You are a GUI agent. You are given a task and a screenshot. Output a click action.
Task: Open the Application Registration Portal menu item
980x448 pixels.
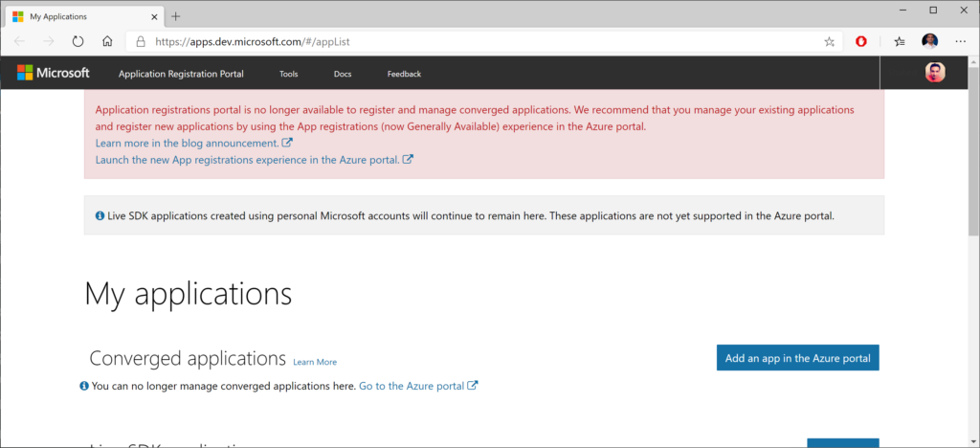(181, 74)
